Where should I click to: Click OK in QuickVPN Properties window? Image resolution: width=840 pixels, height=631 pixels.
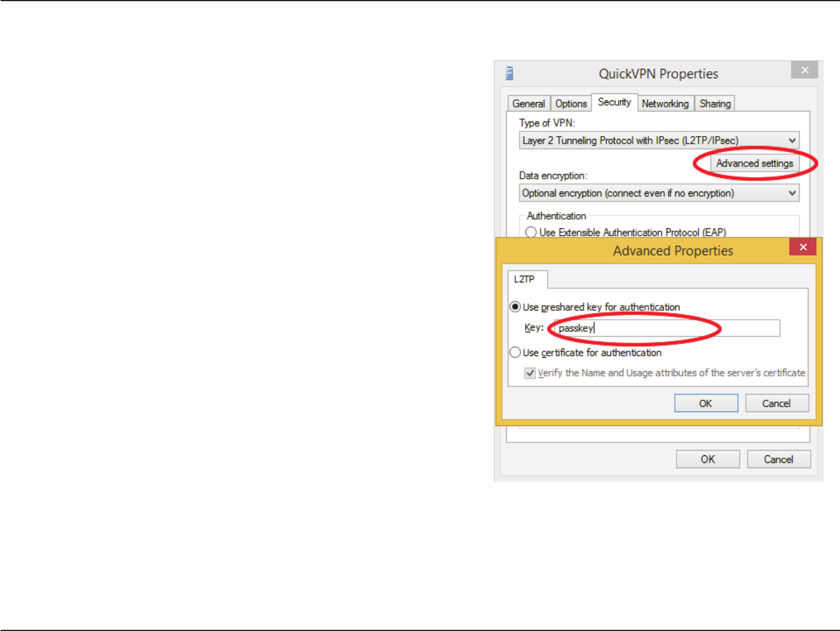(707, 459)
